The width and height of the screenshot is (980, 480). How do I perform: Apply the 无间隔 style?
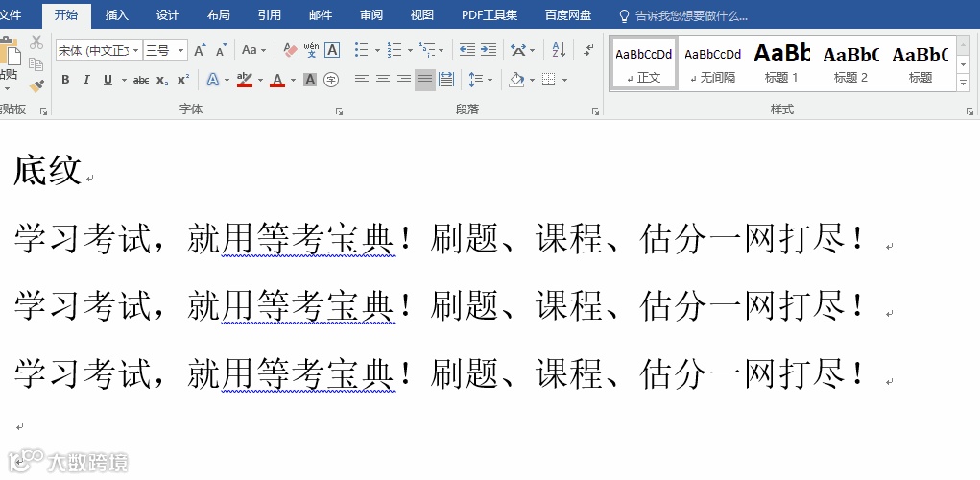[x=712, y=63]
